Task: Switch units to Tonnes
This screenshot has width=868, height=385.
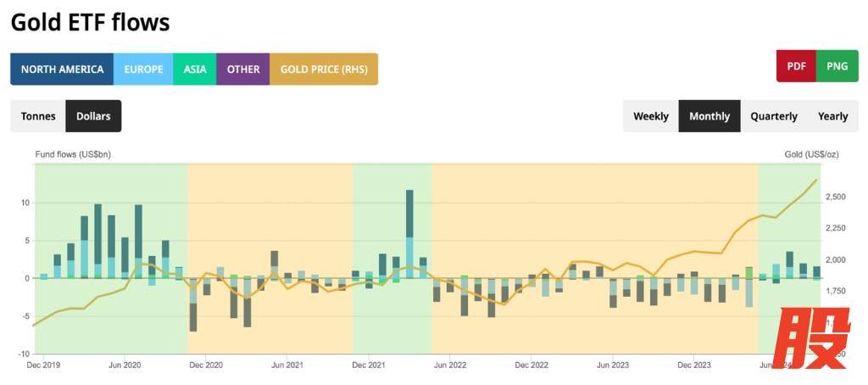Action: point(38,116)
